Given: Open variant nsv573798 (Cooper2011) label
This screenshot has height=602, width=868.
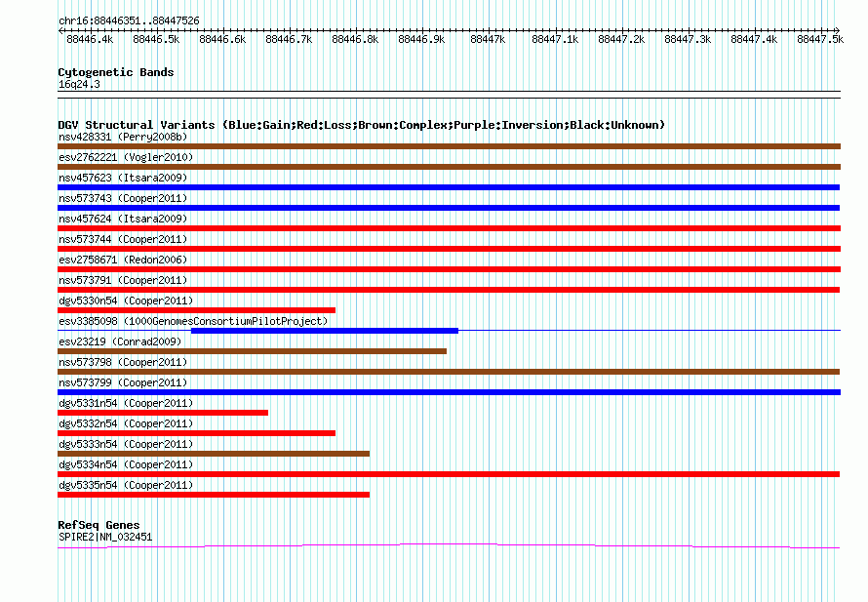Looking at the screenshot, I should coord(123,362).
